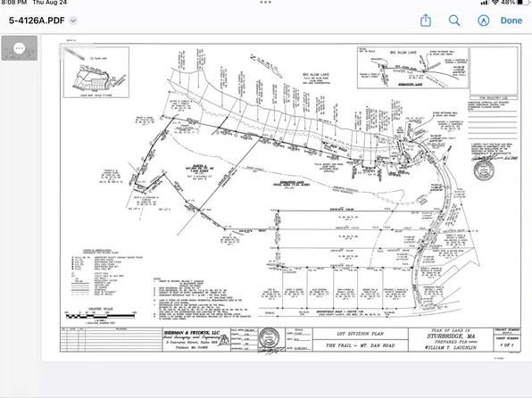Tap the three-dot multitasking control at top
Viewport: 532px width, 398px height.
pyautogui.click(x=265, y=2)
